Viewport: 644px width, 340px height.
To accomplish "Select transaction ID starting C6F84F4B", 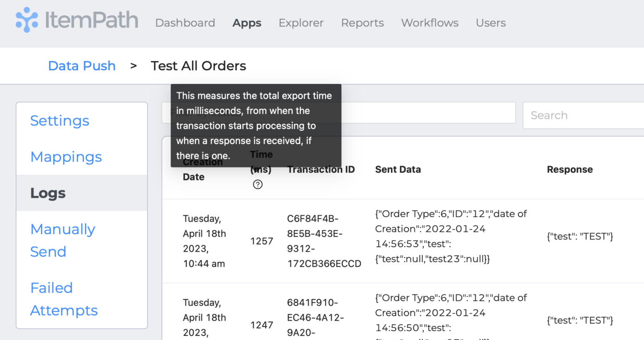I will (x=324, y=241).
